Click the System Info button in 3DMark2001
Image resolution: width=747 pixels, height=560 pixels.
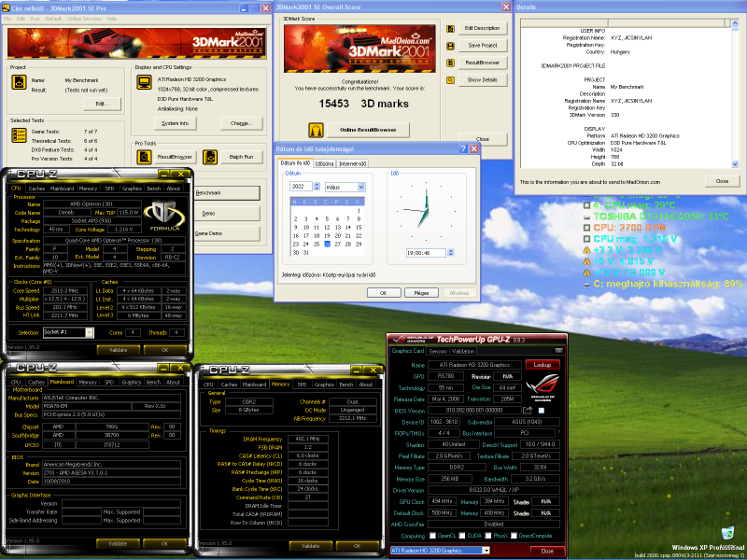[x=176, y=123]
